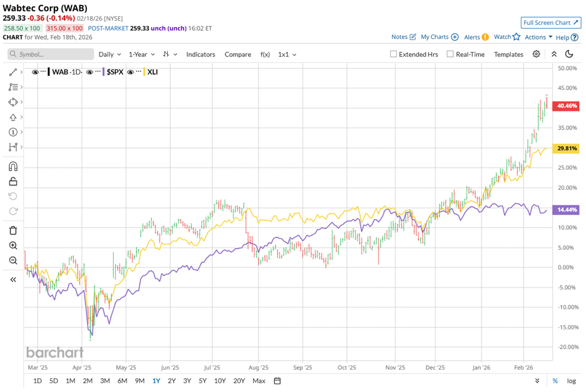The width and height of the screenshot is (586, 392).
Task: Hide the XLI series using its eye icon
Action: pos(131,72)
